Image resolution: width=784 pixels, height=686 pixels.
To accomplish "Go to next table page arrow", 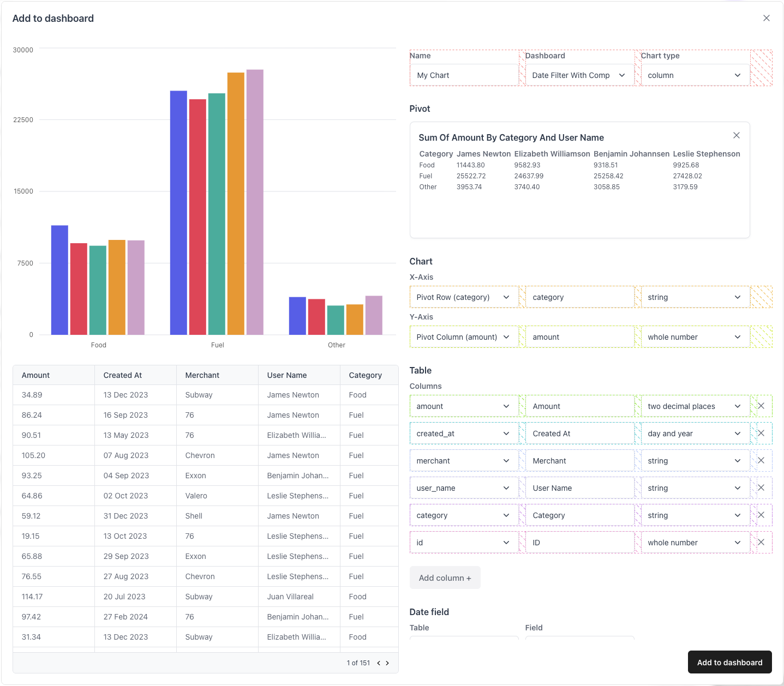I will pyautogui.click(x=387, y=663).
